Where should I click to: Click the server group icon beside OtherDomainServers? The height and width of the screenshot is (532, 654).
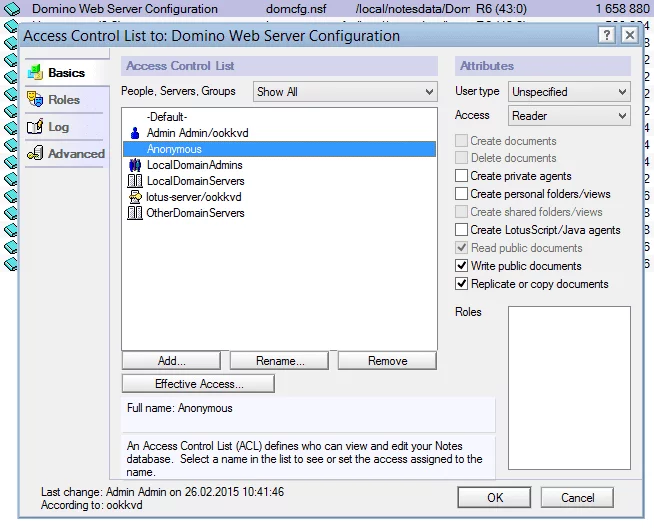click(135, 213)
